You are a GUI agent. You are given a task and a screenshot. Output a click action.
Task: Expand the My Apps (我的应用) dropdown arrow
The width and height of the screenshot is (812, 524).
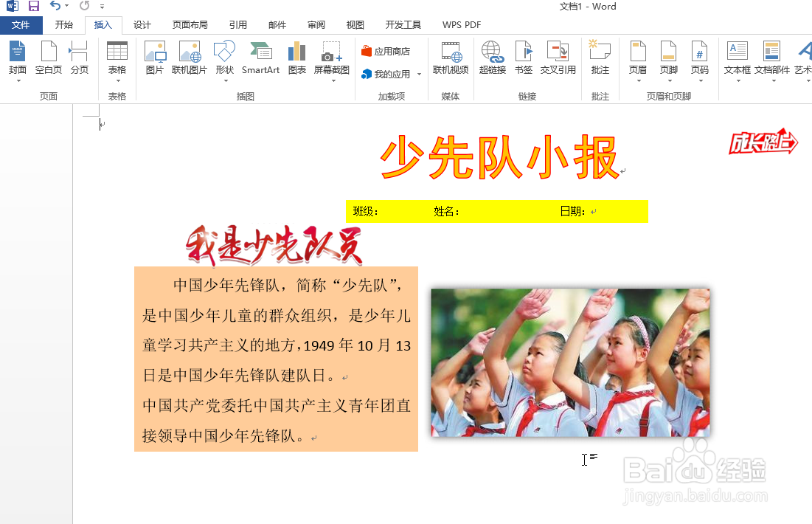click(419, 75)
